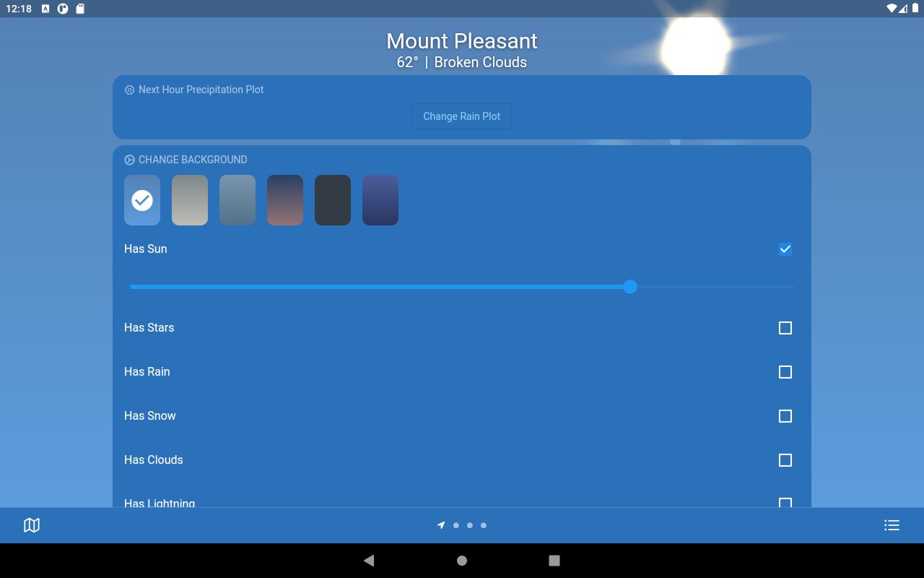Tap the Android recent apps square button

(x=554, y=561)
